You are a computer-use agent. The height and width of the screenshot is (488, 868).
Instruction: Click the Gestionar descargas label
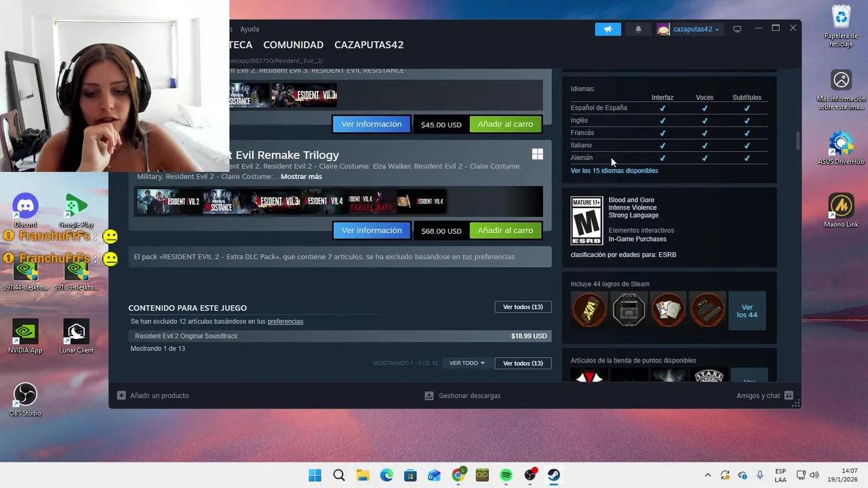[x=469, y=395]
